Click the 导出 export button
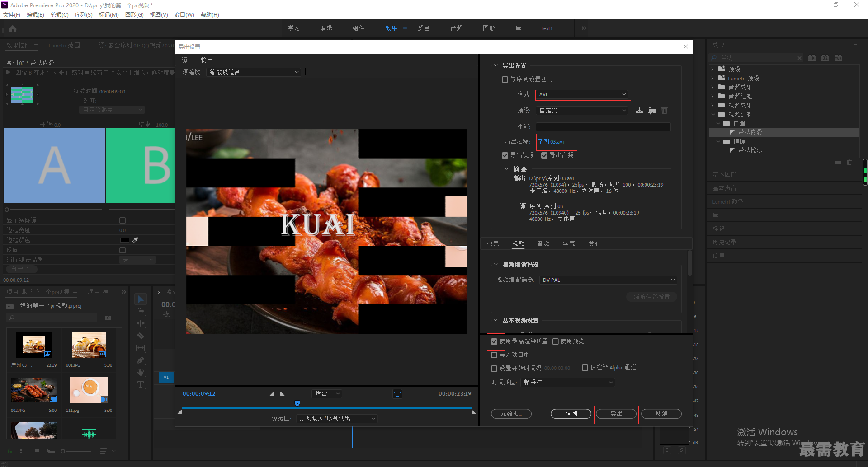The image size is (868, 467). click(616, 414)
